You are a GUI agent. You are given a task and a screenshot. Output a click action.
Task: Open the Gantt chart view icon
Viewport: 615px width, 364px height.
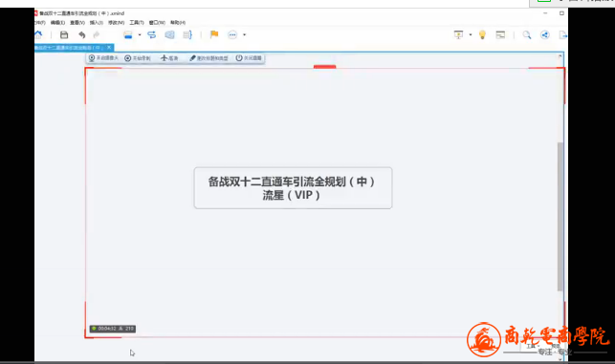coord(500,35)
